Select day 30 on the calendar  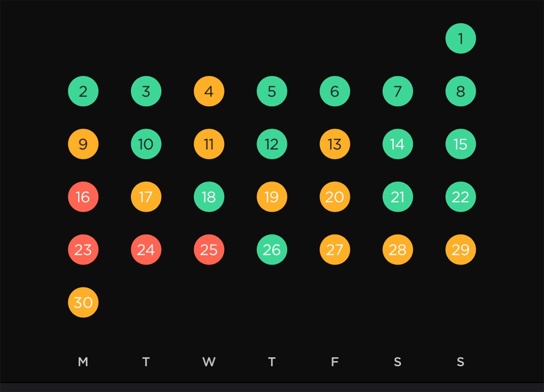(83, 302)
